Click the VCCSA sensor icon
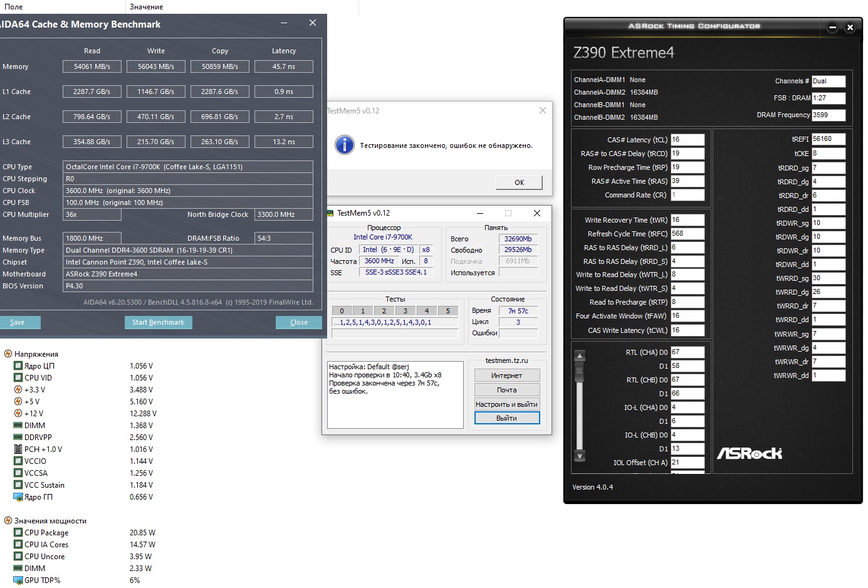The image size is (868, 588). tap(18, 473)
